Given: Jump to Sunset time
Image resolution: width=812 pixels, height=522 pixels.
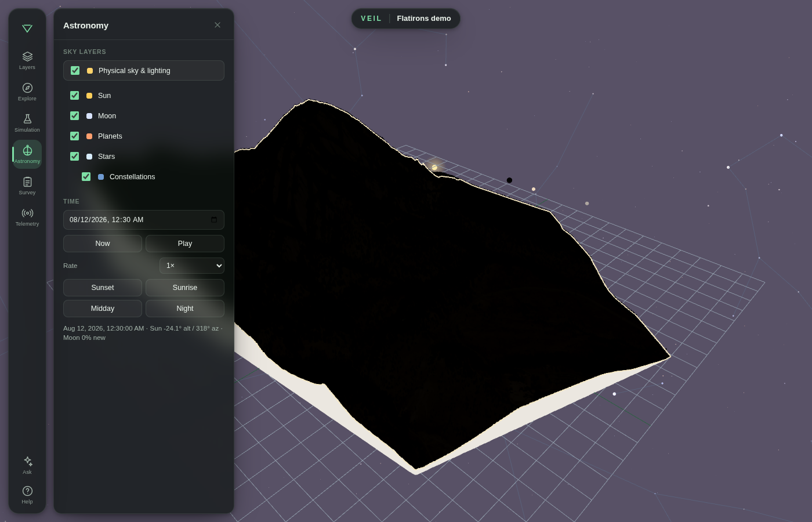Looking at the screenshot, I should pyautogui.click(x=103, y=288).
